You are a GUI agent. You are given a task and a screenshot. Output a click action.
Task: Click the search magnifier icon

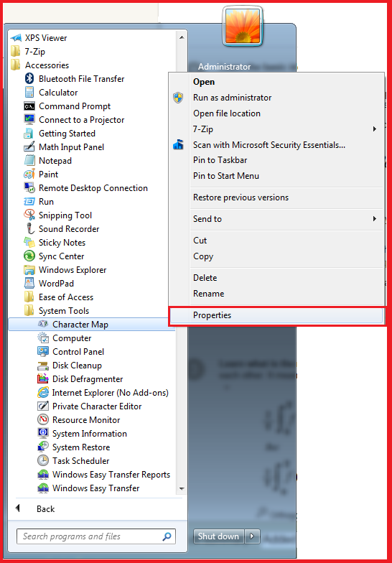pyautogui.click(x=167, y=536)
